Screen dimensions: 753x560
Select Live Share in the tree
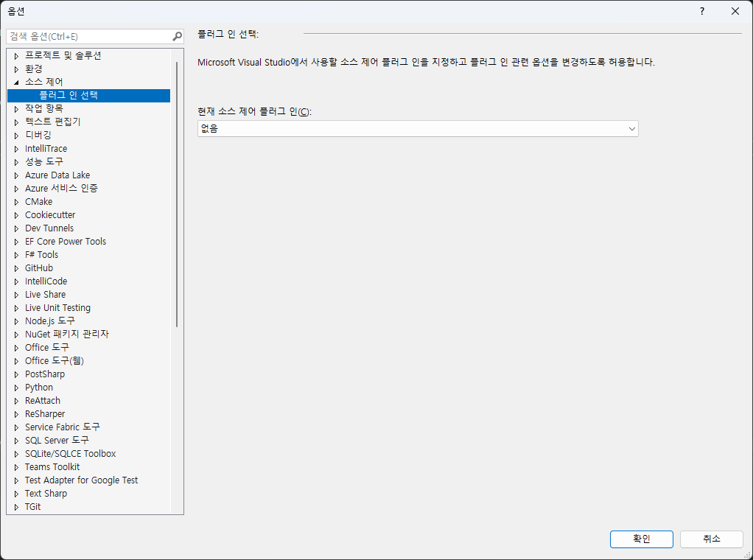[45, 295]
